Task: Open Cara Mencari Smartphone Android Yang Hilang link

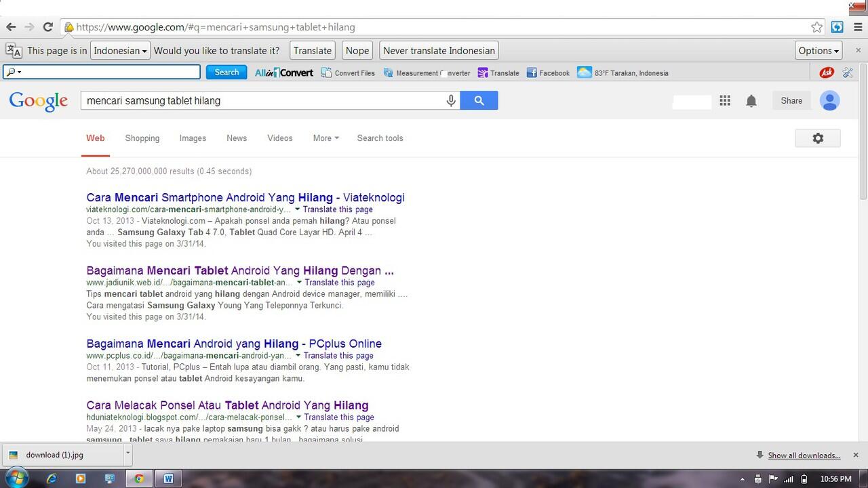Action: click(245, 197)
